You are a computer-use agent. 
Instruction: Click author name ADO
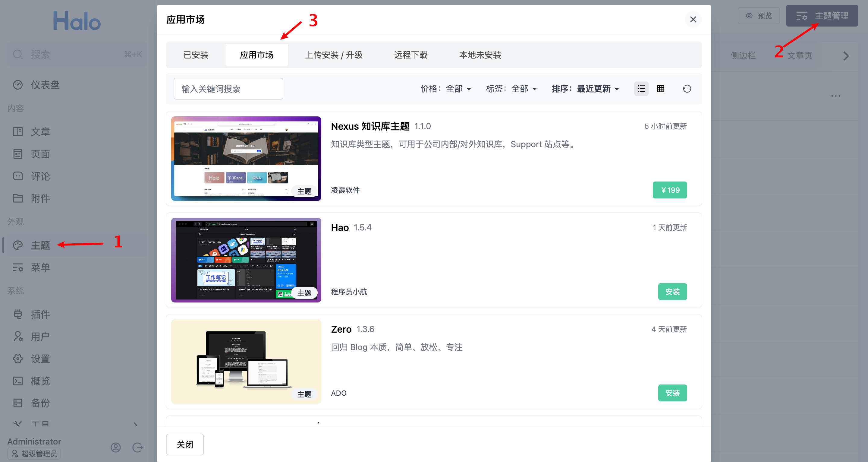339,393
